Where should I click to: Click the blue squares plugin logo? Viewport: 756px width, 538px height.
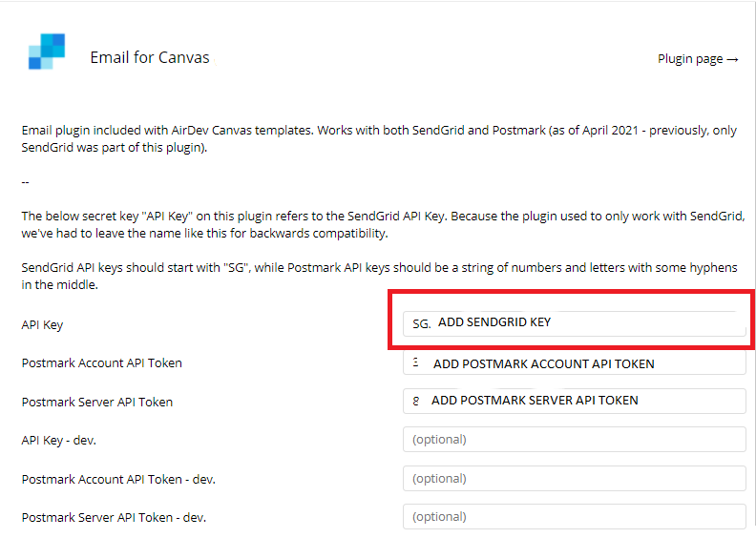click(46, 52)
